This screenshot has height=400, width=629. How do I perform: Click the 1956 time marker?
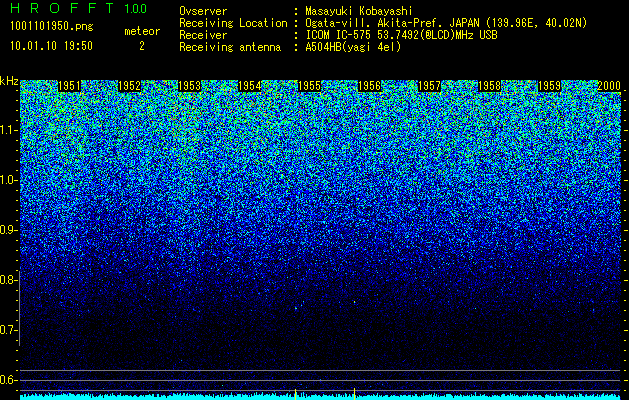369,86
